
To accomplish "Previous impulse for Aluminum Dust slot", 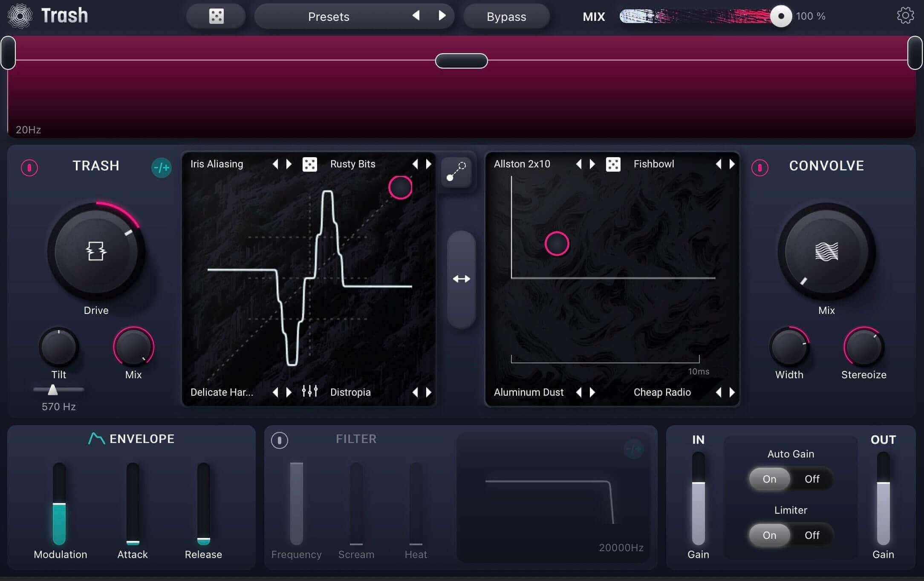I will click(x=579, y=392).
